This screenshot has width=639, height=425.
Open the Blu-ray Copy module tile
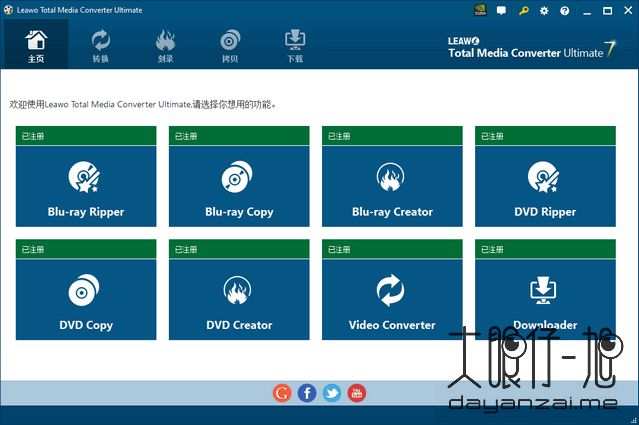[x=239, y=186]
